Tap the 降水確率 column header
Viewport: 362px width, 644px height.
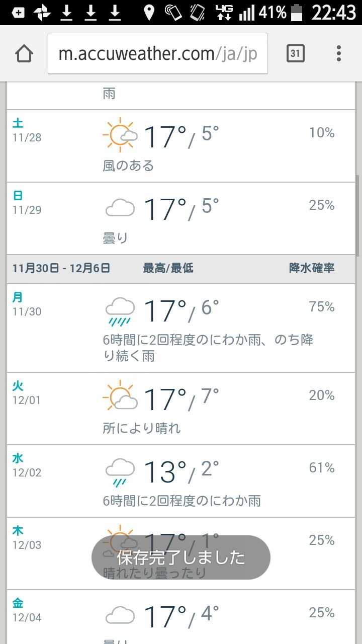coord(312,268)
